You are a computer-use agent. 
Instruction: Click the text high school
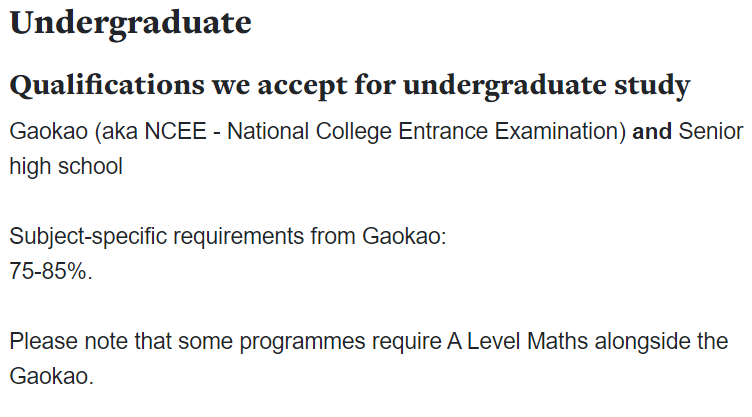pyautogui.click(x=66, y=167)
